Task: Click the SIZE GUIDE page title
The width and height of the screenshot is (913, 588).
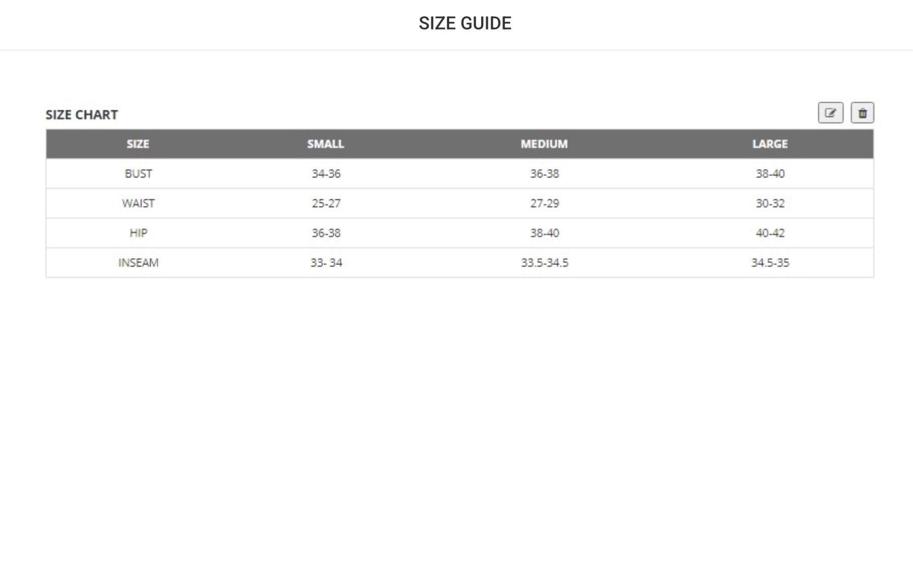Action: 465,23
